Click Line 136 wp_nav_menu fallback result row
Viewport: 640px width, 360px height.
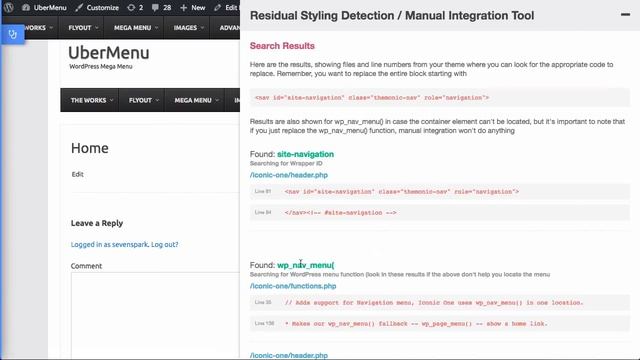pyautogui.click(x=440, y=323)
